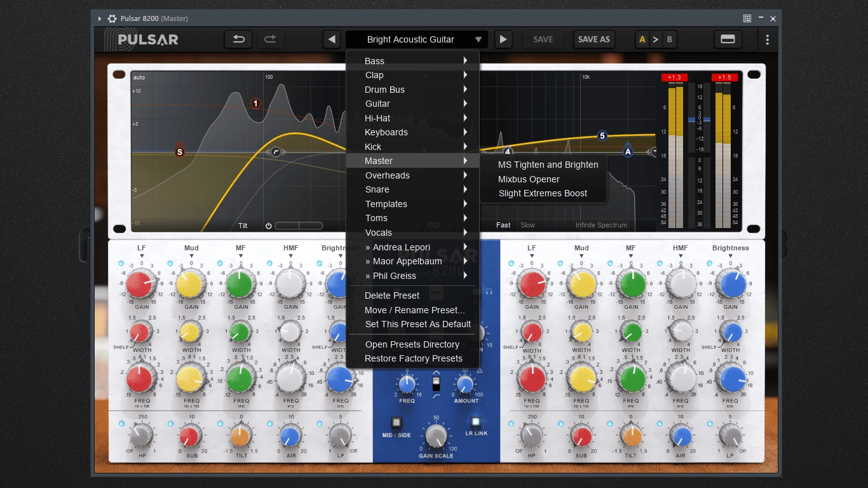
Task: Select EQ node 1 on the graph
Action: click(255, 104)
